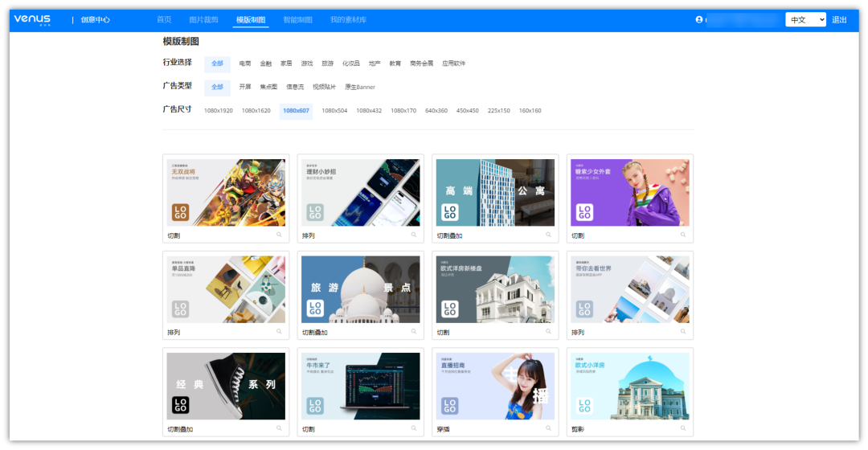Open the 图片裁剪 tab
This screenshot has height=450, width=868.
(x=203, y=20)
